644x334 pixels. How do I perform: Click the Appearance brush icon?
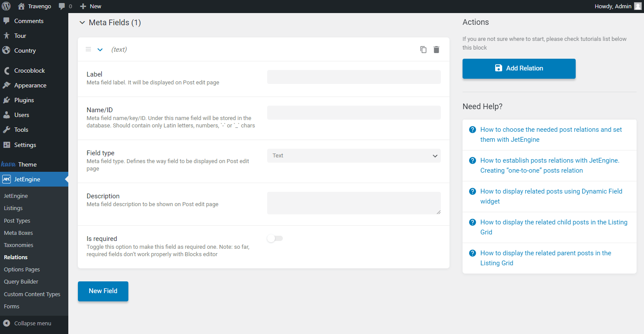7,85
